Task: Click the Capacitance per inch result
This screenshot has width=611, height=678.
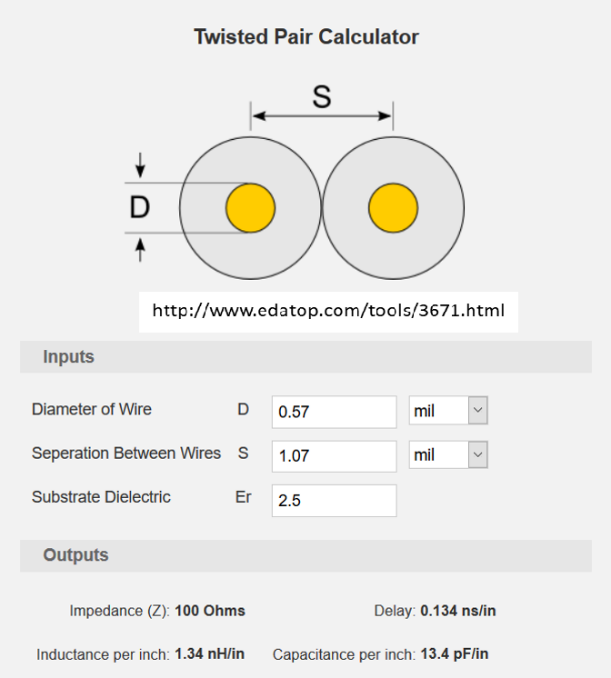Action: click(380, 655)
